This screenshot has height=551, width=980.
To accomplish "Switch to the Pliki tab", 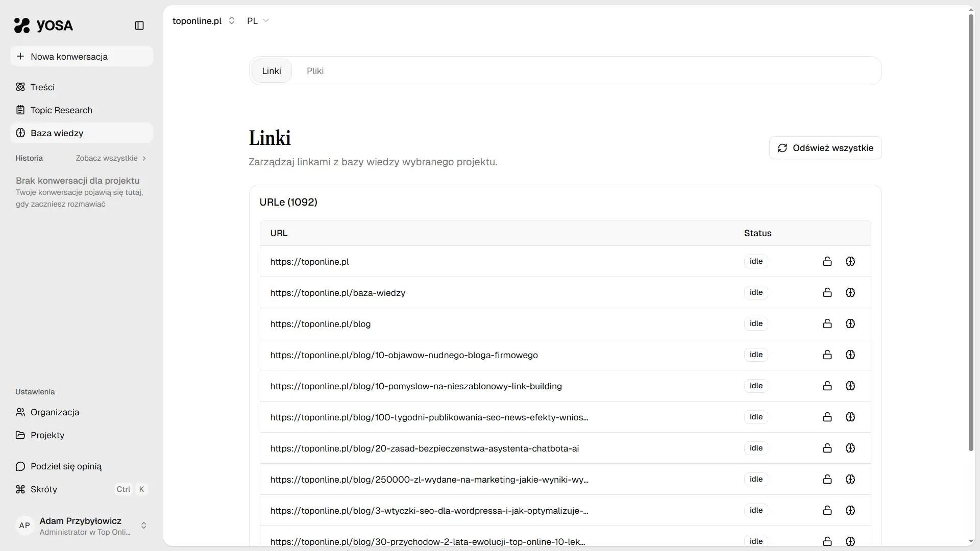I will [x=315, y=71].
